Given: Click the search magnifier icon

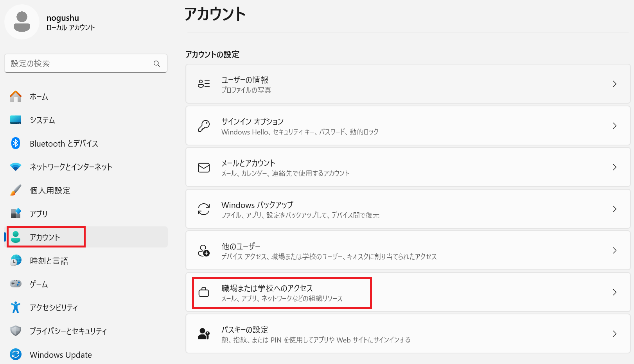Looking at the screenshot, I should (x=157, y=64).
